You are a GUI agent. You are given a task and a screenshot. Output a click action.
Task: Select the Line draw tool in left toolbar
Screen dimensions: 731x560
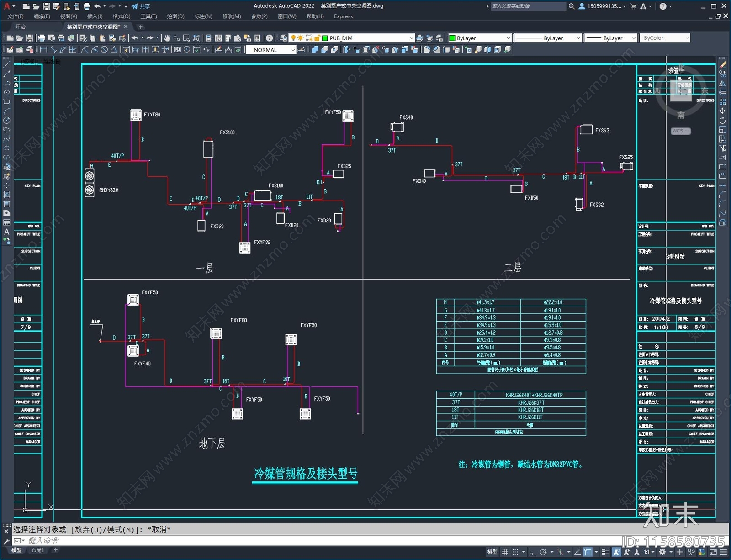coord(6,64)
